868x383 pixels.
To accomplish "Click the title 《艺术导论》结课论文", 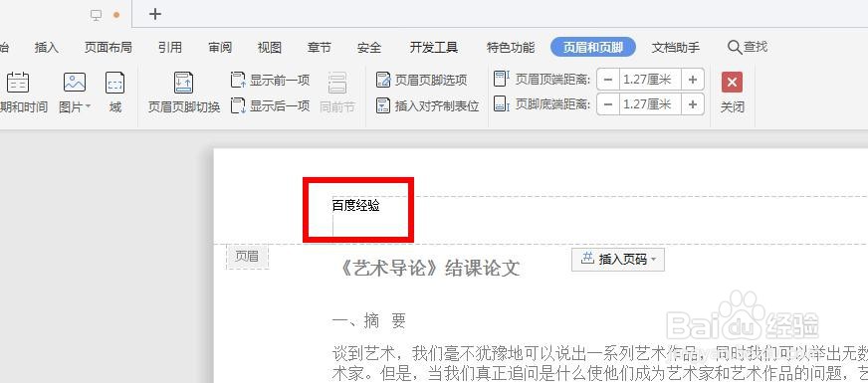I will pyautogui.click(x=428, y=269).
